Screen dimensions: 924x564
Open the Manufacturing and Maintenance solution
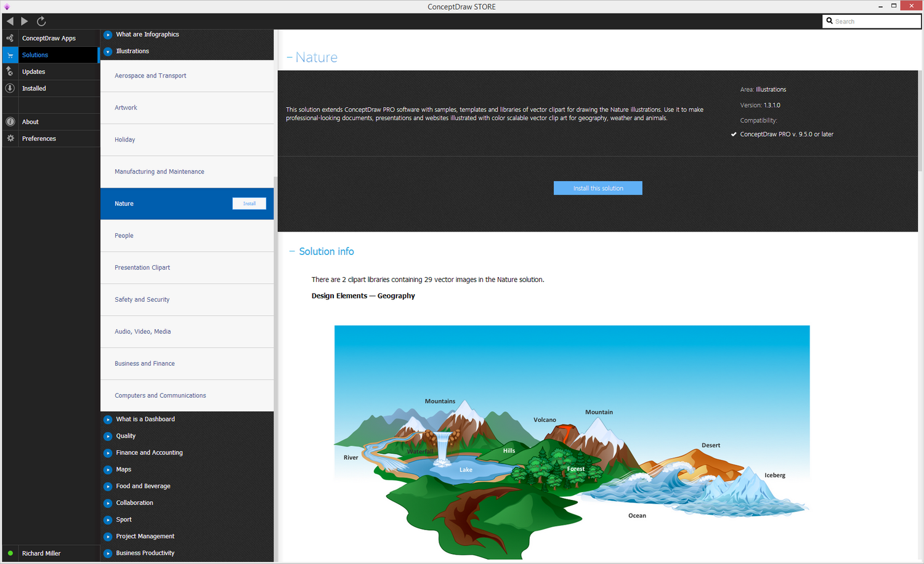[x=187, y=172]
